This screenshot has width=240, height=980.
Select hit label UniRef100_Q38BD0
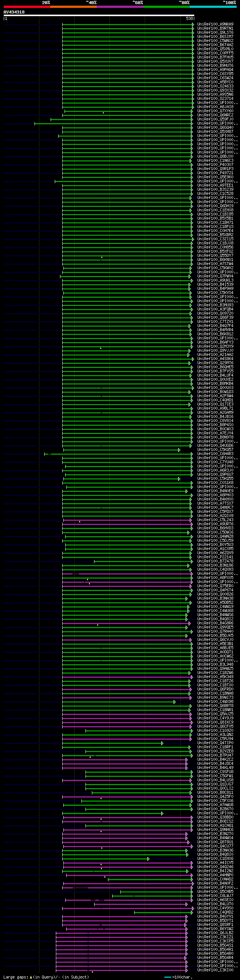pyautogui.click(x=215, y=817)
